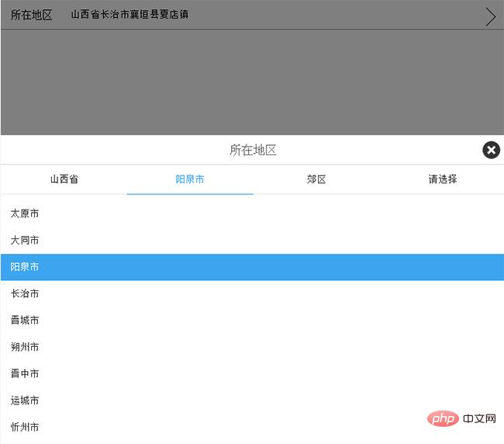The width and height of the screenshot is (504, 444).
Task: Open region selector via right chevron arrow
Action: (x=491, y=17)
